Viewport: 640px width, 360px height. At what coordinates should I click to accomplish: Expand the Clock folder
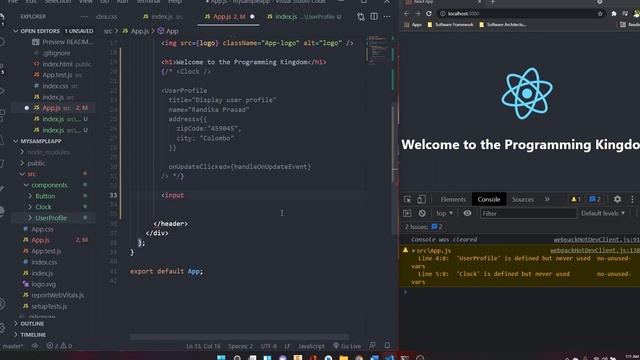[30, 207]
